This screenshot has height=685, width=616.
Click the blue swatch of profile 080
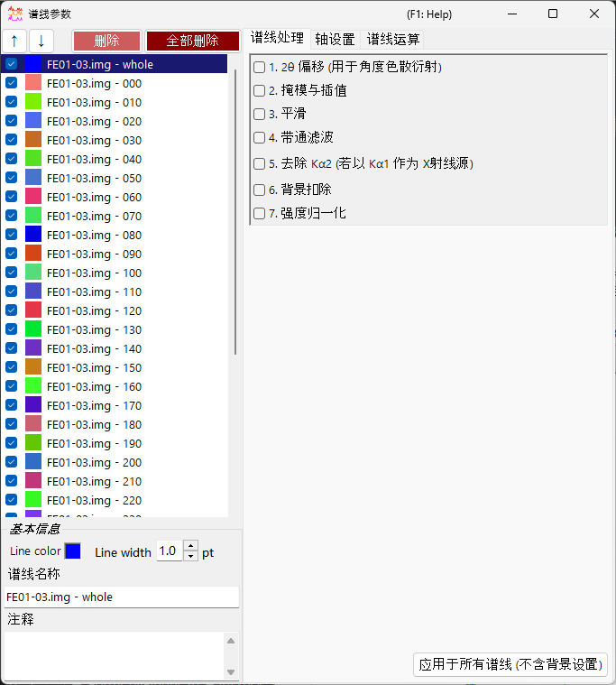coord(33,234)
